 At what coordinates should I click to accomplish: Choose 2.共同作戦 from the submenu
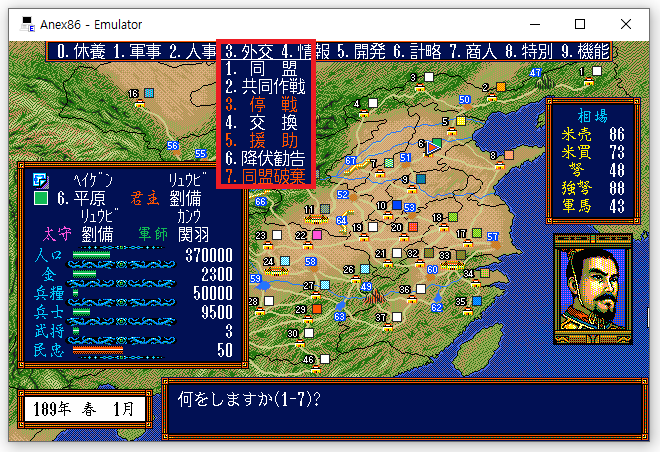click(x=266, y=87)
